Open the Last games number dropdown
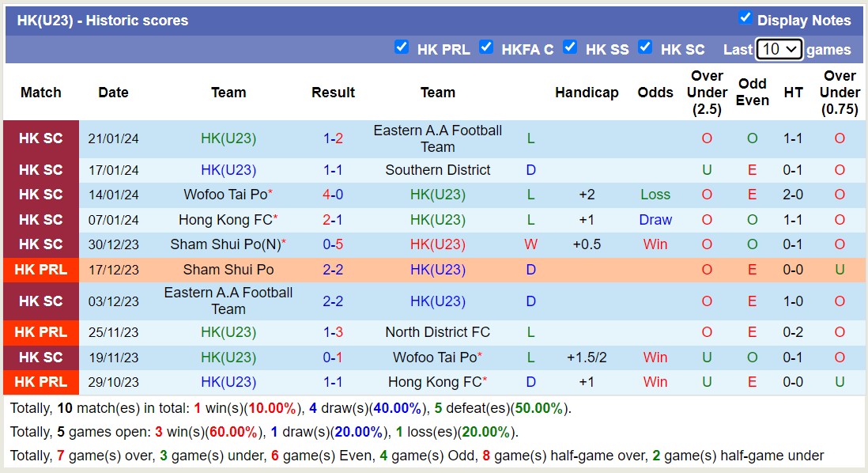This screenshot has width=868, height=473. (x=779, y=48)
